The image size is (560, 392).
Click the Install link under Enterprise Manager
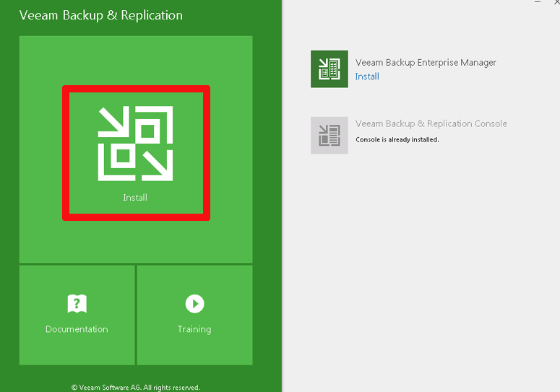(367, 77)
